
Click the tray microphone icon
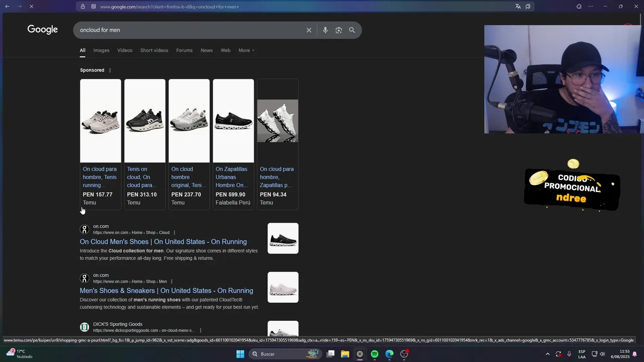pyautogui.click(x=569, y=354)
